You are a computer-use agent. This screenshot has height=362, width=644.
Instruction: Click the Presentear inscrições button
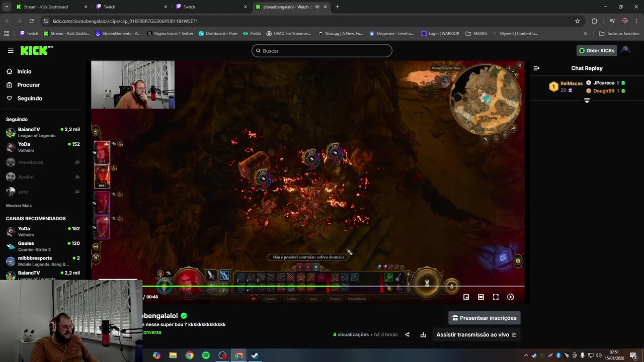point(484,318)
